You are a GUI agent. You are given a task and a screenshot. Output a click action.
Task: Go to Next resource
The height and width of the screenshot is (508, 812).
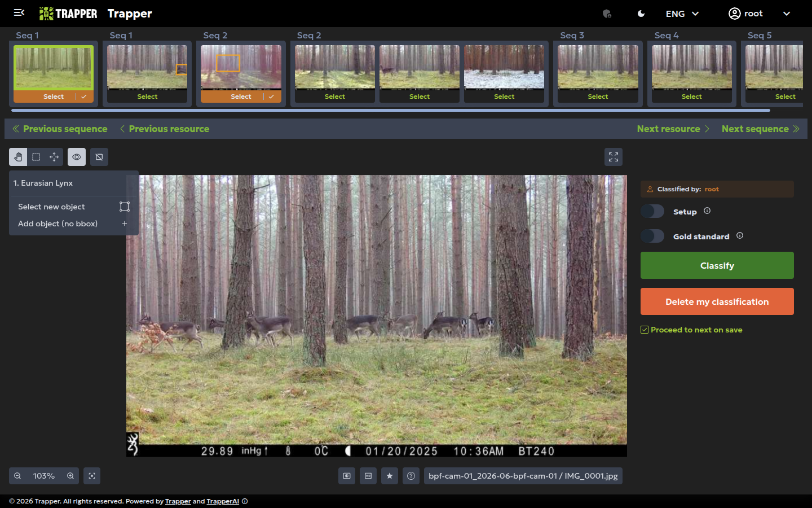(x=673, y=129)
